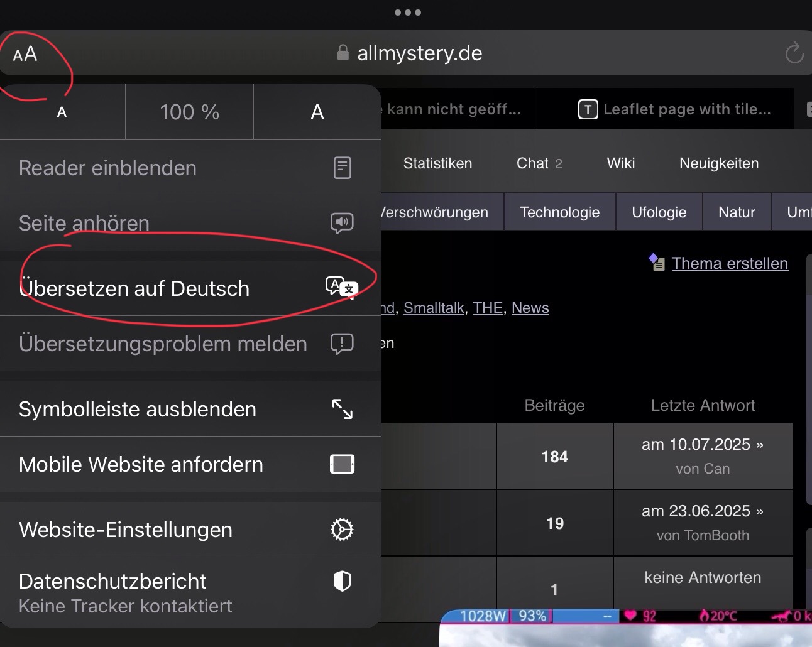The image size is (812, 647).
Task: Click the 20°C temperature readout
Action: pos(718,616)
